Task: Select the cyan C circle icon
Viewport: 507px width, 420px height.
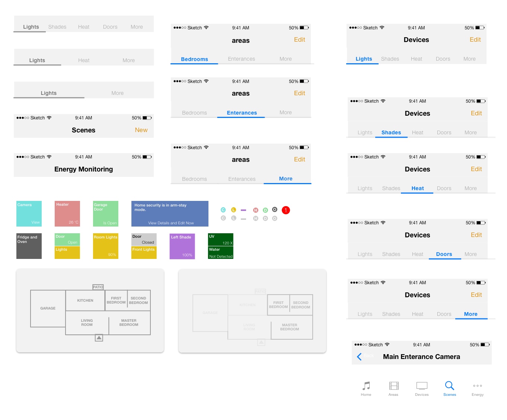Action: click(x=223, y=210)
